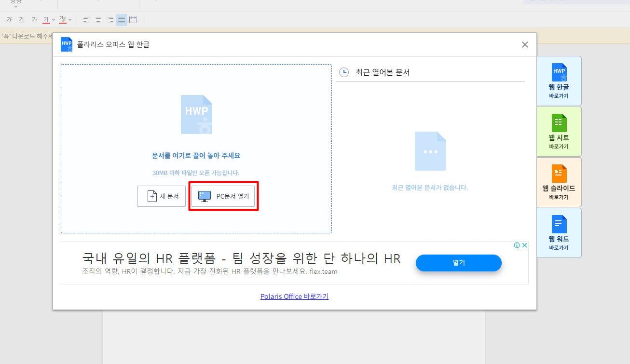Go to 웹 시트 바로가기 shortcut

click(x=559, y=132)
